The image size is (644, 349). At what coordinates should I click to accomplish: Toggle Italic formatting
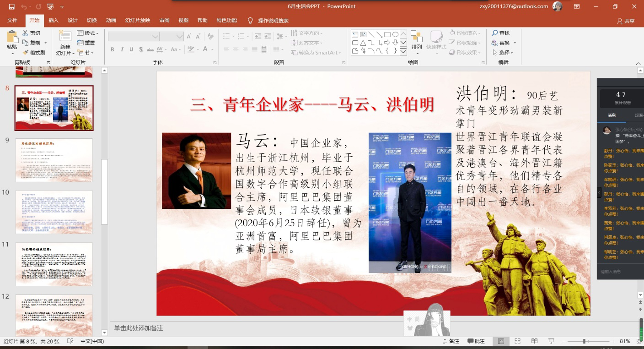[122, 49]
